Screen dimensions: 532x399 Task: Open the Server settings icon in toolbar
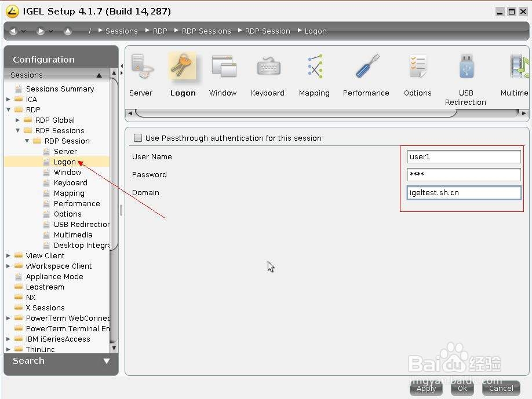pyautogui.click(x=141, y=67)
